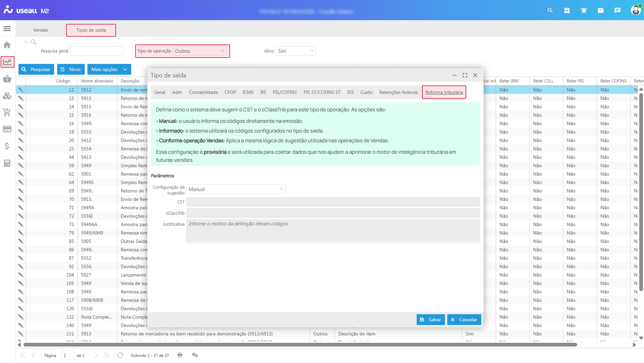Click the print icon in pagination bar

(x=180, y=355)
